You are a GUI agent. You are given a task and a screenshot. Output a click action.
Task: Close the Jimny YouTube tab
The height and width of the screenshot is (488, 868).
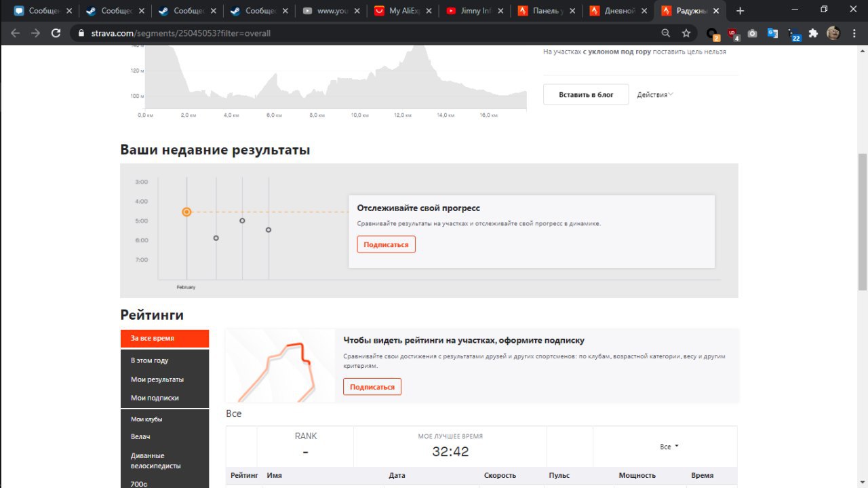[500, 11]
